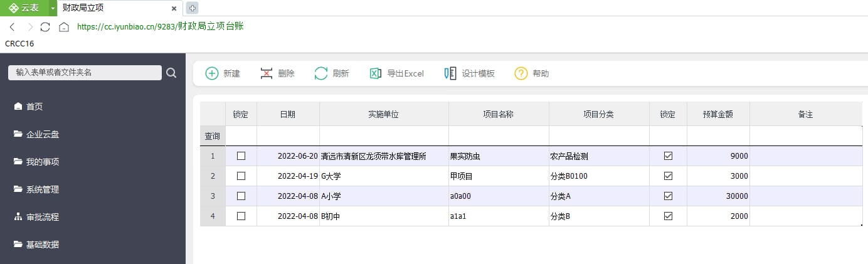The height and width of the screenshot is (264, 868).
Task: Go to the browser home icon
Action: tap(63, 27)
